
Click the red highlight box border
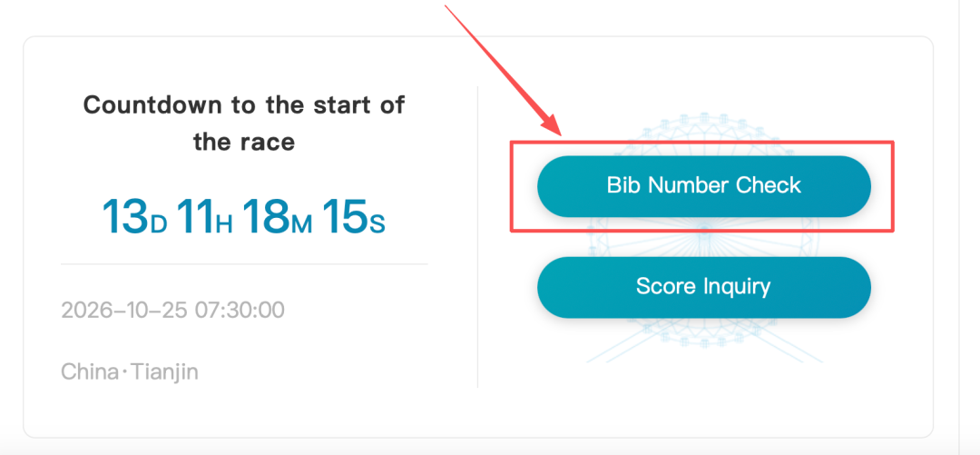(704, 142)
